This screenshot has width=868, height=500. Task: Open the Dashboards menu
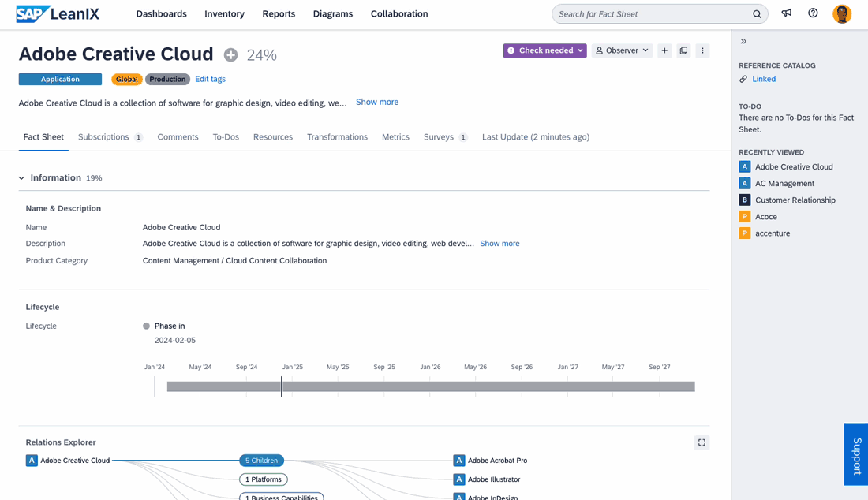162,14
